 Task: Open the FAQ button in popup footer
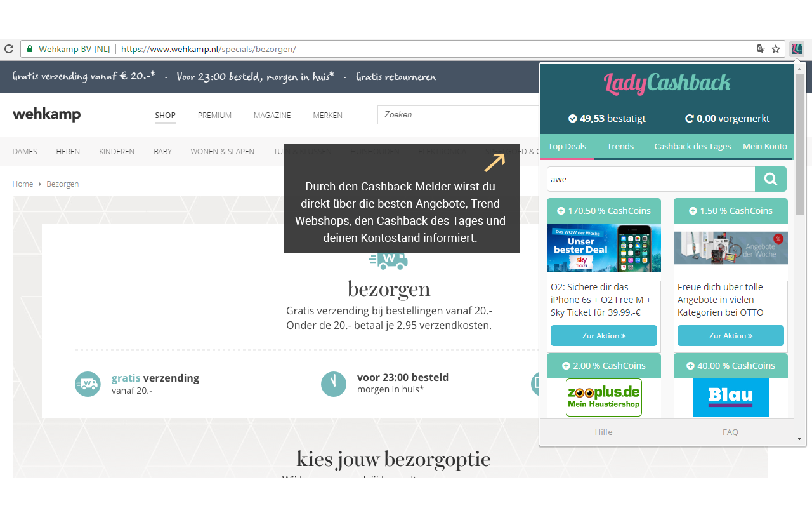[731, 432]
